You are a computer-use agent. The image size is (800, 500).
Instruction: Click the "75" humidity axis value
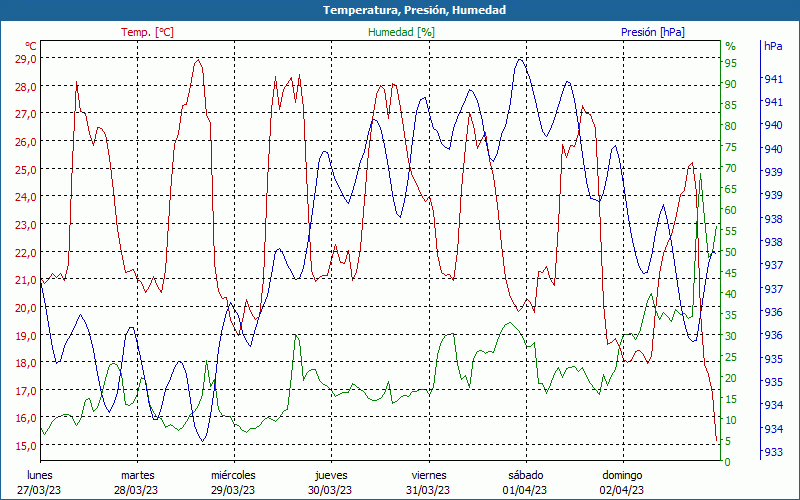coord(731,147)
